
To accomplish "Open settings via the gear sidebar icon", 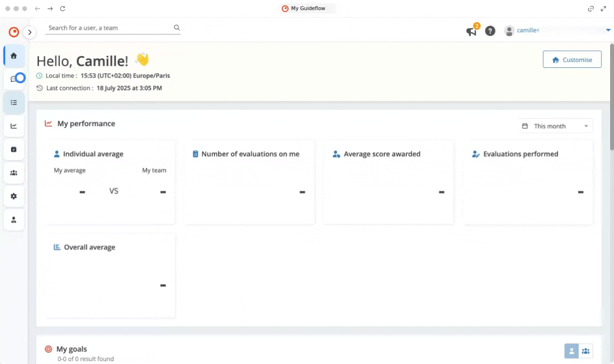I will 13,196.
